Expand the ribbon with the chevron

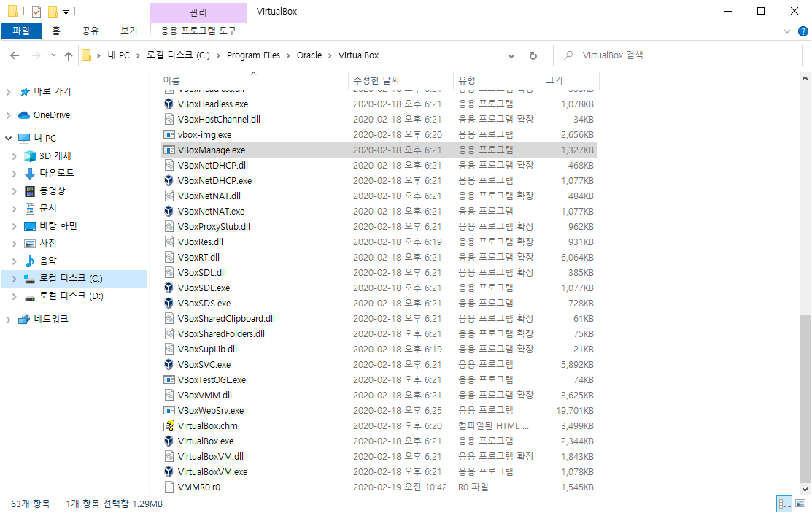[787, 31]
